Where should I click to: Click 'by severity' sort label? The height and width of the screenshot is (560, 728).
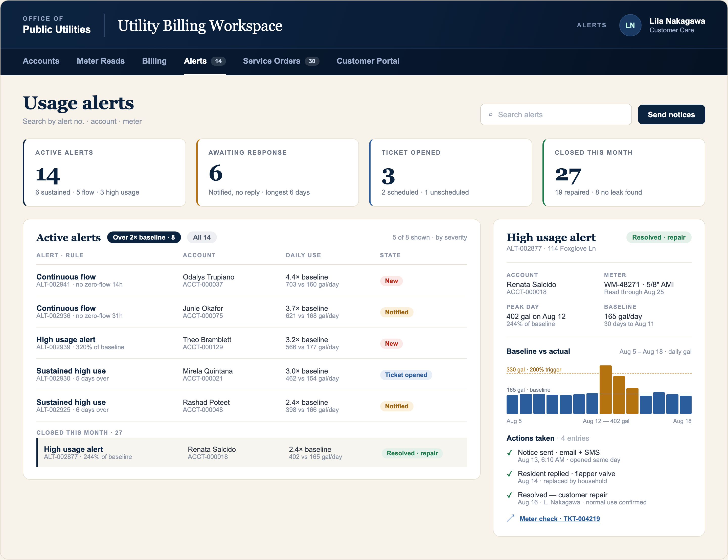click(451, 237)
